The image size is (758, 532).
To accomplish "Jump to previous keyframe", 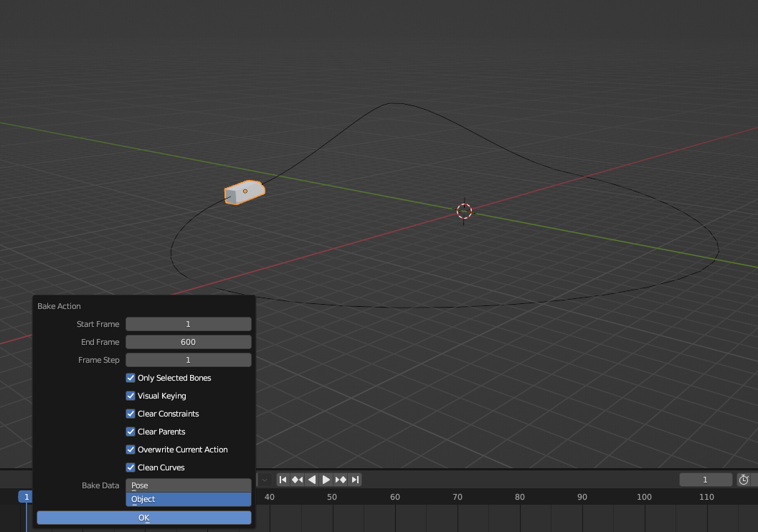I will point(298,480).
